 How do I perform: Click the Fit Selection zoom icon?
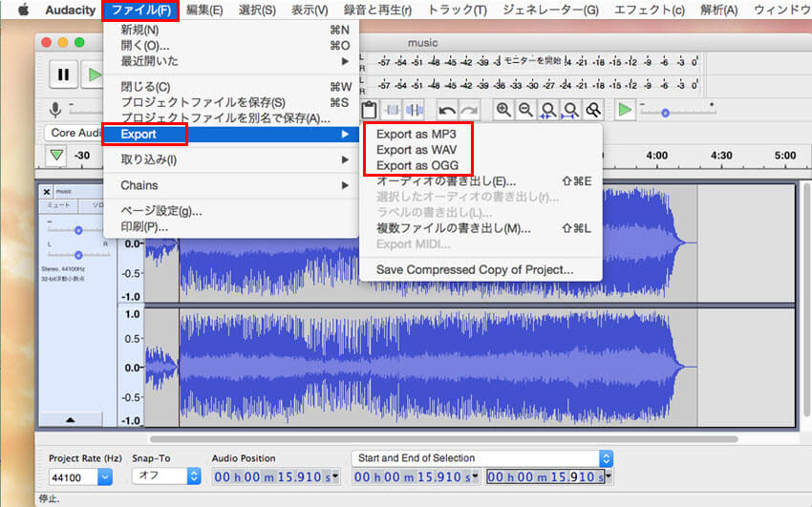click(548, 110)
